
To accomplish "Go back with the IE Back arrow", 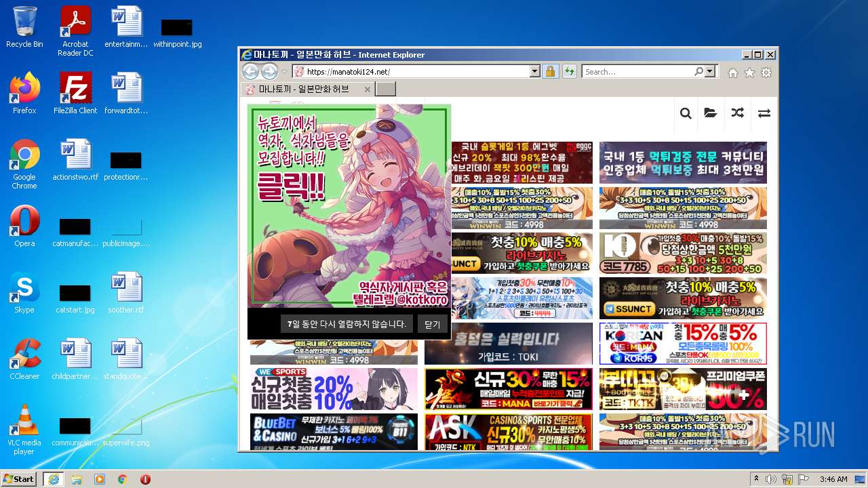I will tap(250, 71).
